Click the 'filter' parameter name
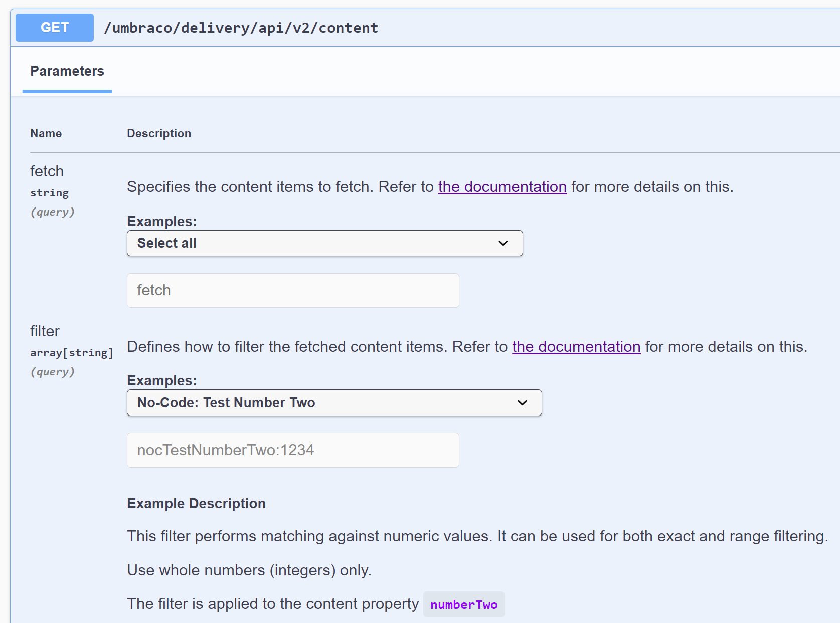The width and height of the screenshot is (840, 623). coord(45,331)
